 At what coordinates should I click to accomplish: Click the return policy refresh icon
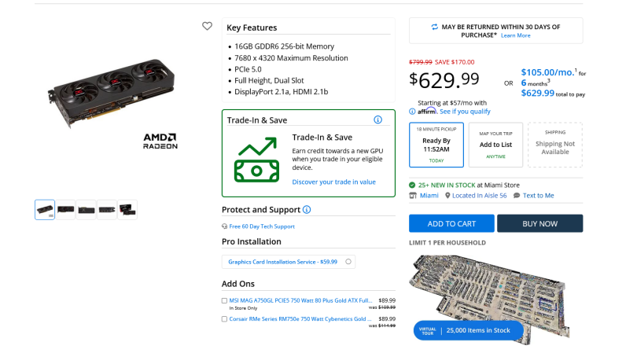(435, 27)
